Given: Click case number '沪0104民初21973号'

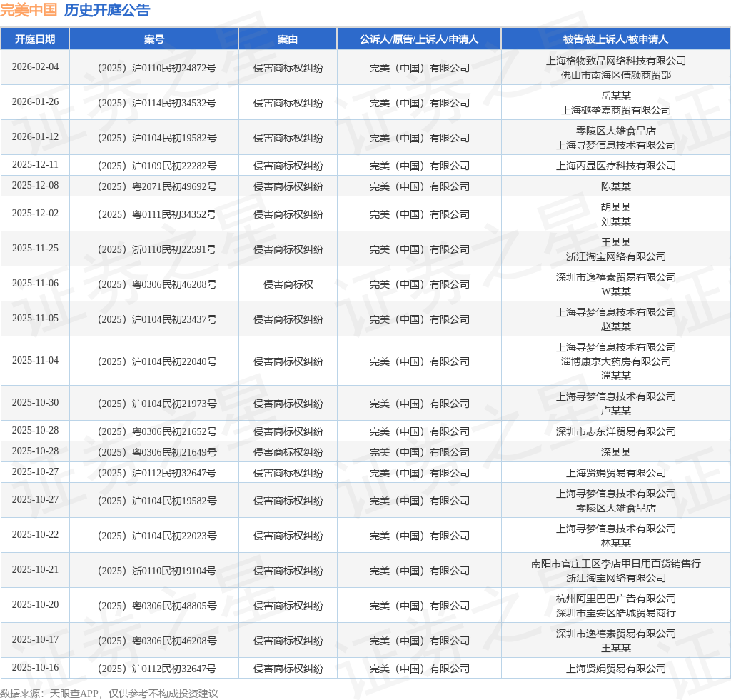Looking at the screenshot, I should click(x=174, y=404).
